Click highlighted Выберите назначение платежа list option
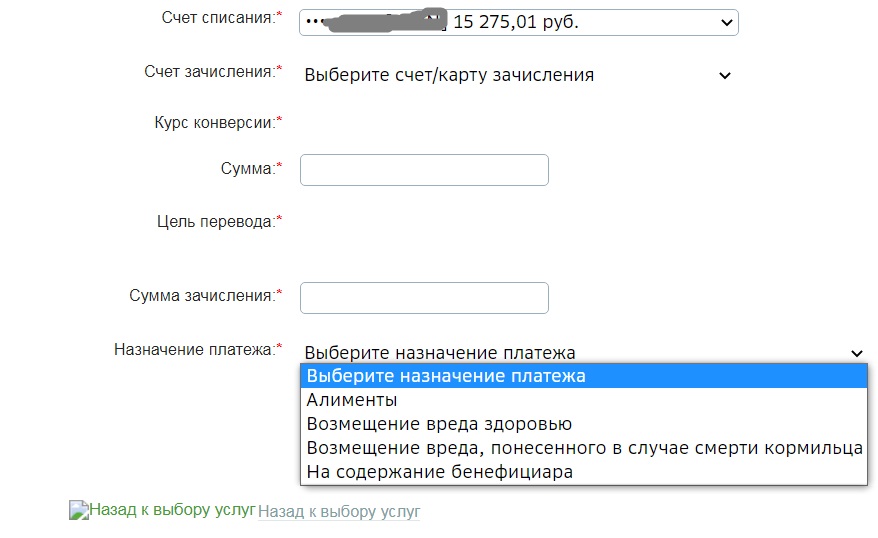 (x=446, y=376)
